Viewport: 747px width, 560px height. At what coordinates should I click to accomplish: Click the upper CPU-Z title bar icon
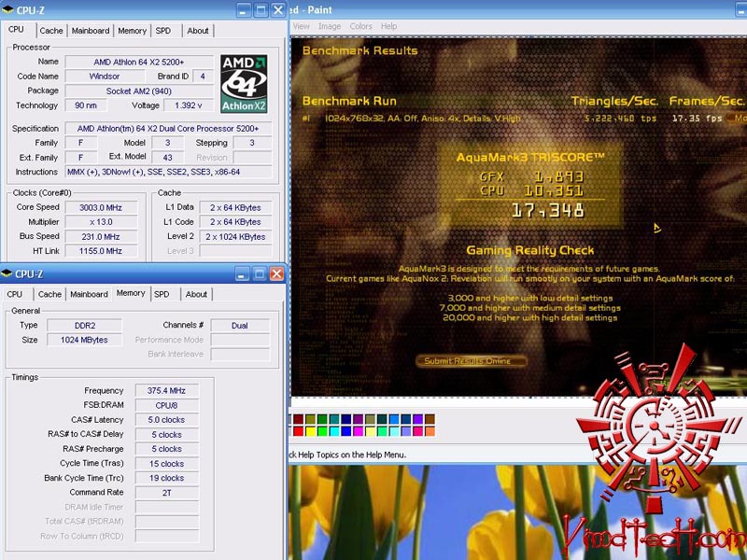point(7,9)
